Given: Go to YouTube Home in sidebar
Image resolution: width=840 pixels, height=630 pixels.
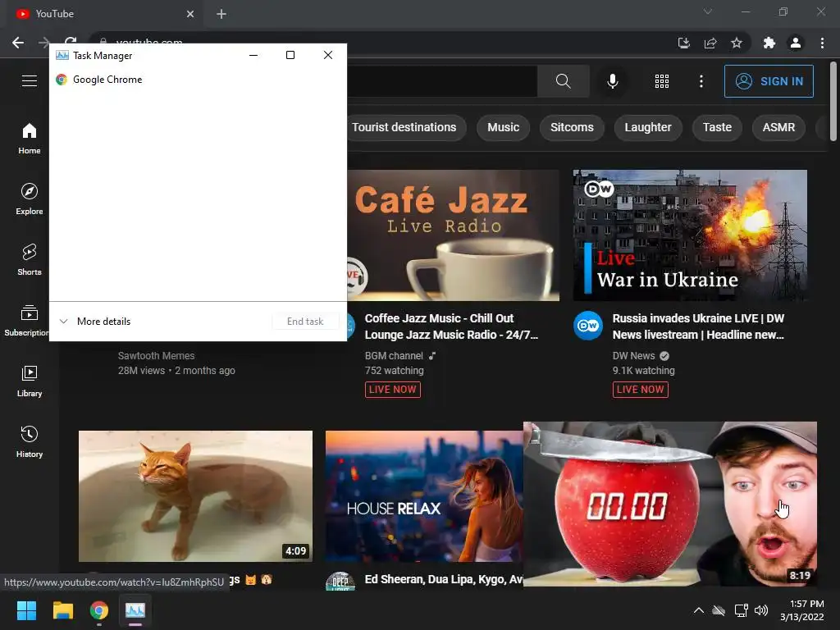Looking at the screenshot, I should 30,139.
